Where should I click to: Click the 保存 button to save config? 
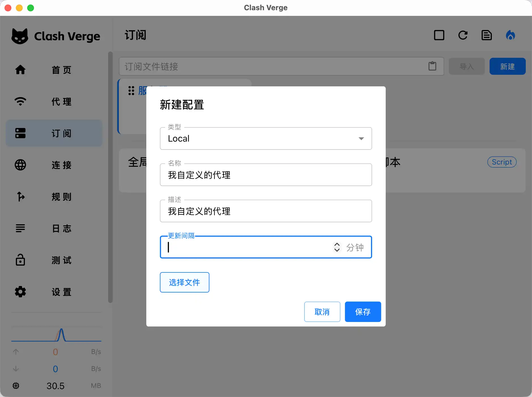pos(363,312)
